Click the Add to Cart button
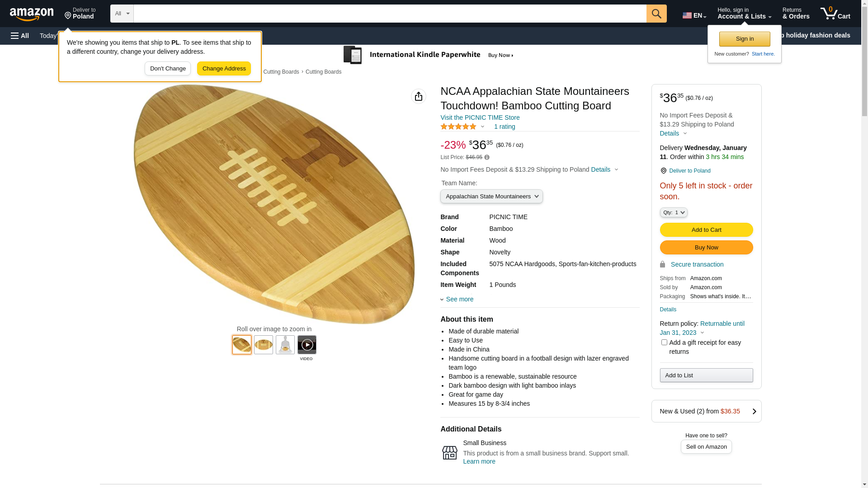 tap(706, 230)
